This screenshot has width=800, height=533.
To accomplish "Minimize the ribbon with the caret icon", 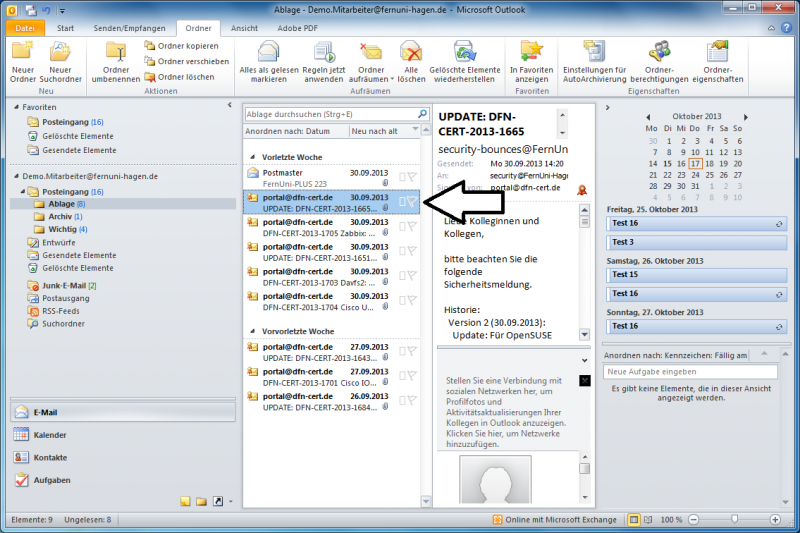I will [771, 28].
